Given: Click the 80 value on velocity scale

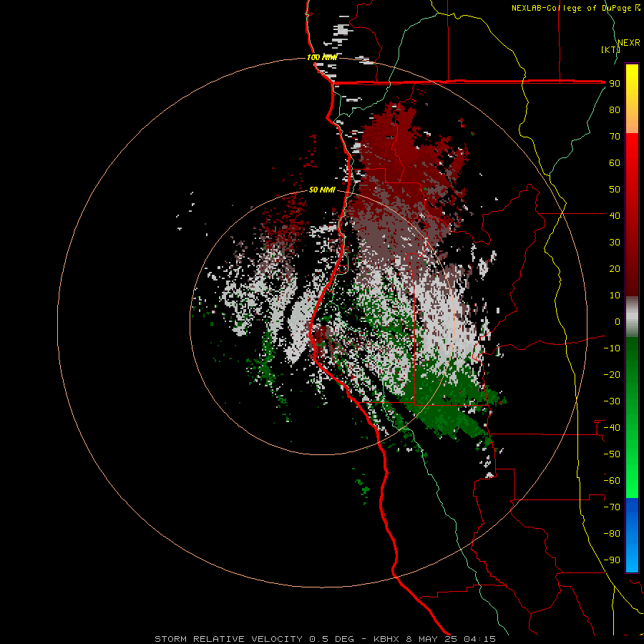Looking at the screenshot, I should click(x=615, y=110).
